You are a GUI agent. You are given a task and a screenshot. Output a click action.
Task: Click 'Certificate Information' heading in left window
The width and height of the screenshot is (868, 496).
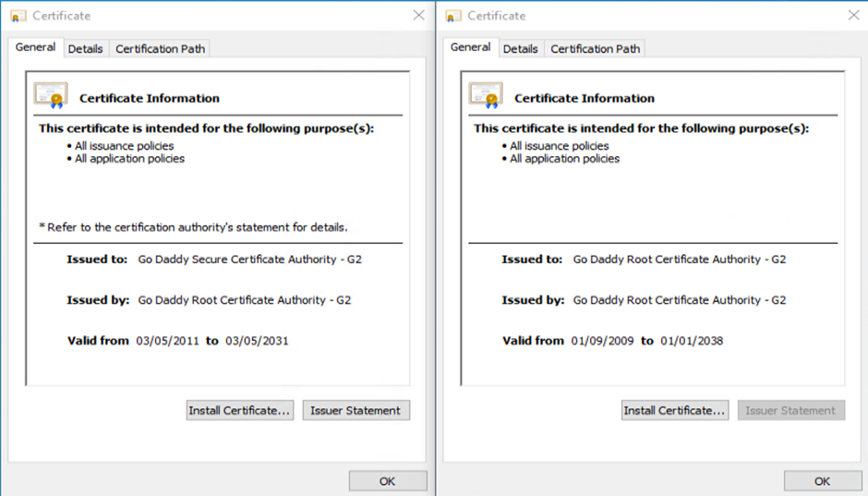click(150, 99)
